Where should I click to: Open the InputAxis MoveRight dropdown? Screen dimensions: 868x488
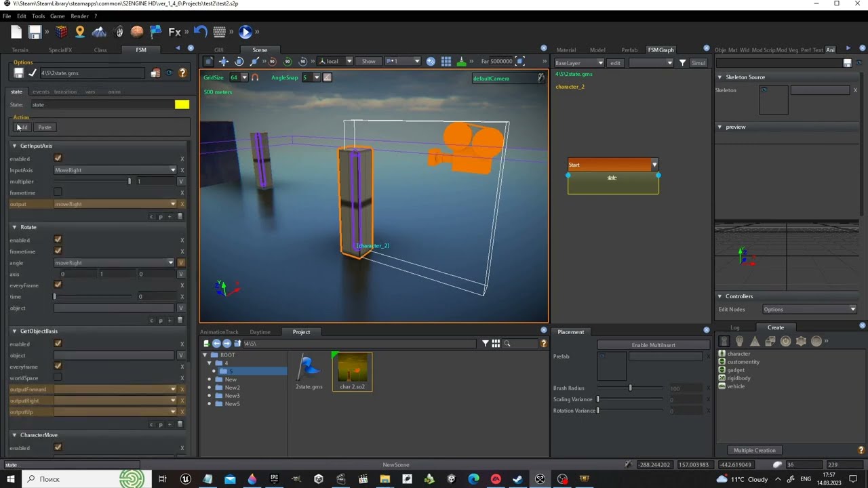(x=115, y=170)
